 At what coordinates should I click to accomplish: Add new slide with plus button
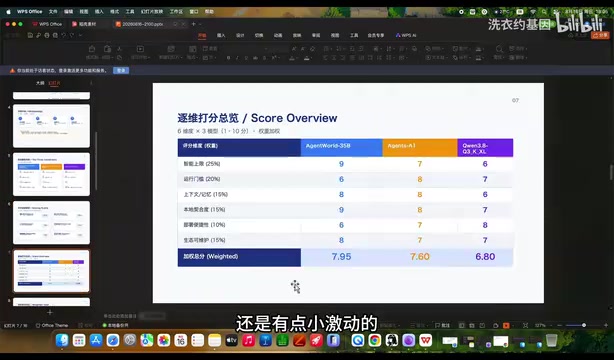(50, 312)
